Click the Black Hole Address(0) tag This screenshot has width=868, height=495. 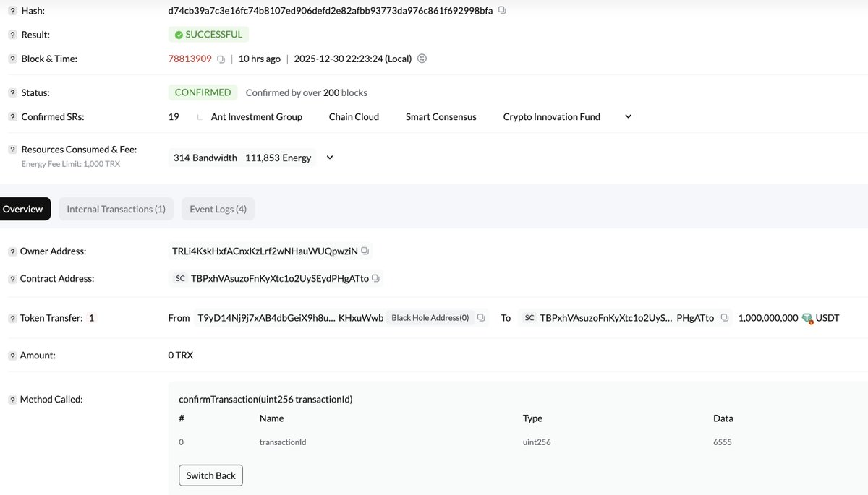pyautogui.click(x=430, y=318)
